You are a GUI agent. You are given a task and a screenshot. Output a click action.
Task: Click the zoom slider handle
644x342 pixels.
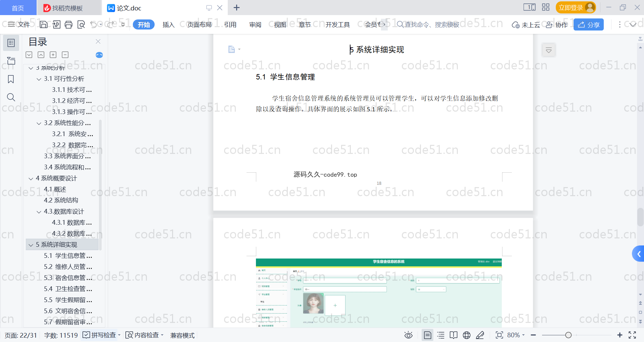[x=568, y=335]
